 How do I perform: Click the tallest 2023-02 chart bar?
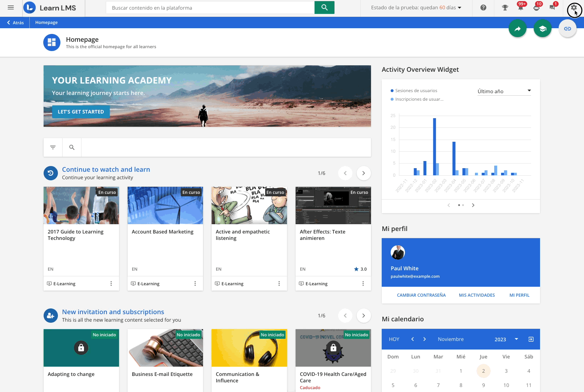point(435,146)
